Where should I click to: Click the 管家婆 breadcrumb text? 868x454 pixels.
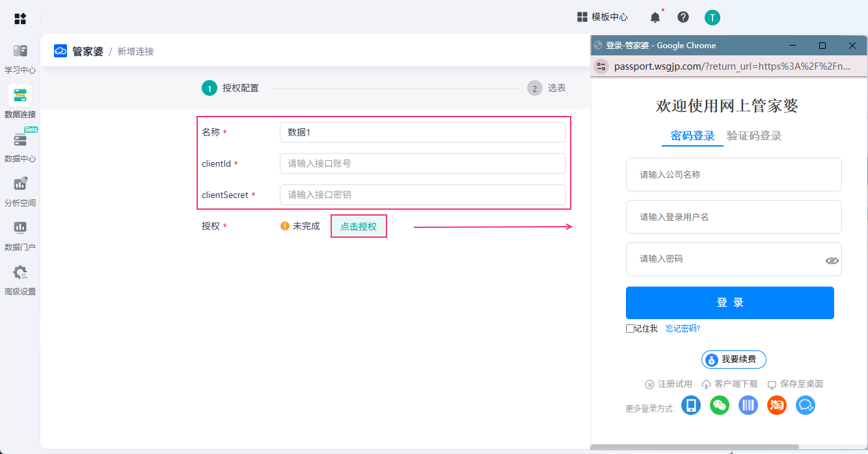pyautogui.click(x=88, y=51)
